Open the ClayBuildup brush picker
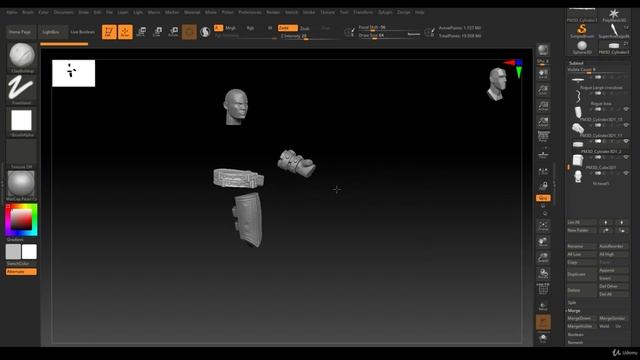Viewport: 640px width, 360px height. click(x=22, y=57)
